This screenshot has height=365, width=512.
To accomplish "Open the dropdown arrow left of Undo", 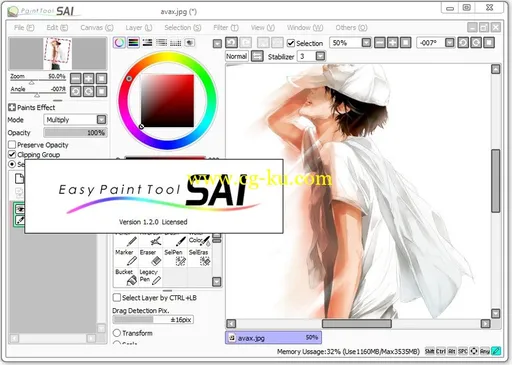I will 217,44.
